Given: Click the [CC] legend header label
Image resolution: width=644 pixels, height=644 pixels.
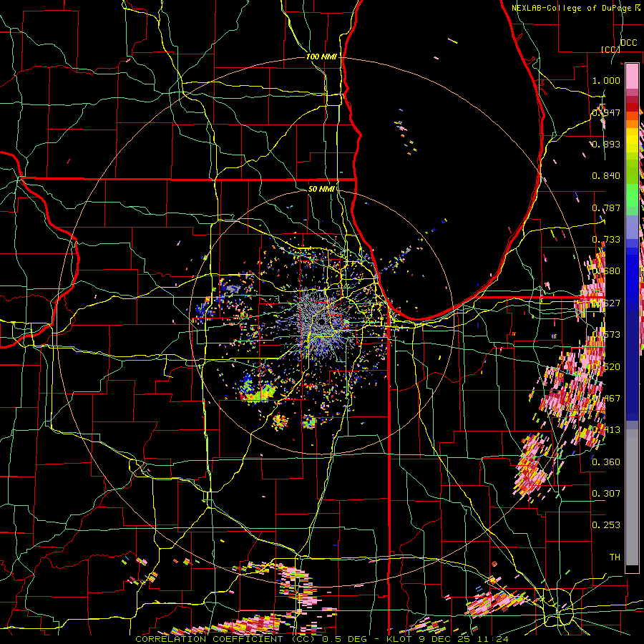Looking at the screenshot, I should (x=610, y=49).
